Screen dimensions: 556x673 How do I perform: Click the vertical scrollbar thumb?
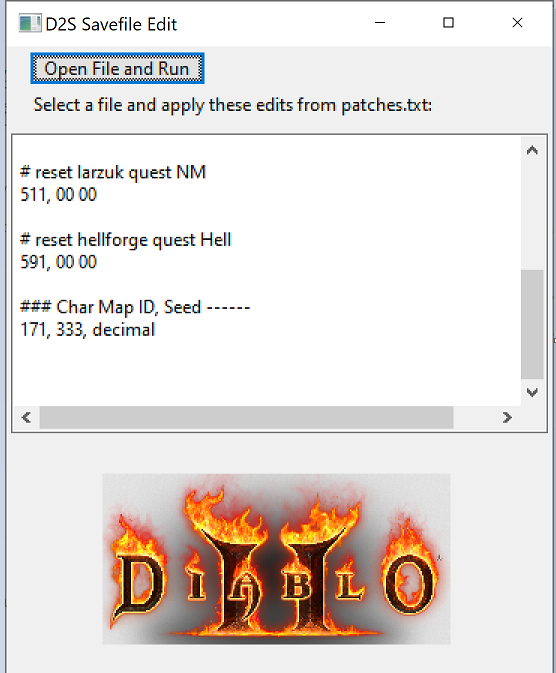click(x=532, y=324)
